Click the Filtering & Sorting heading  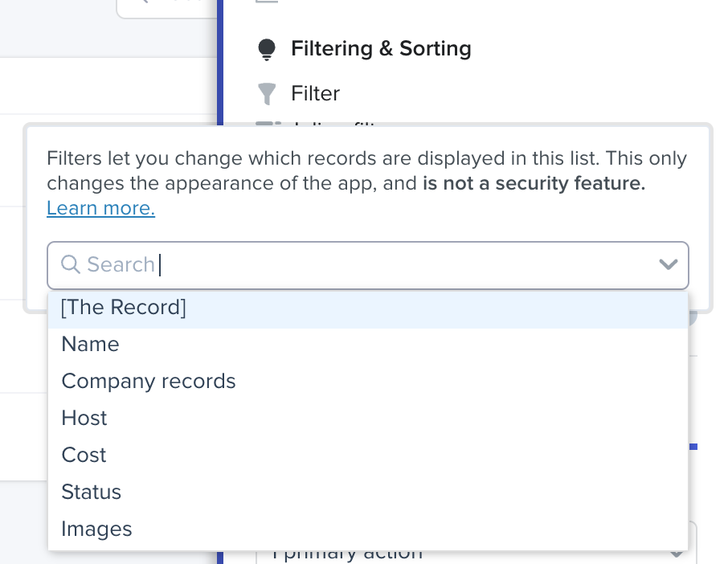click(x=381, y=49)
